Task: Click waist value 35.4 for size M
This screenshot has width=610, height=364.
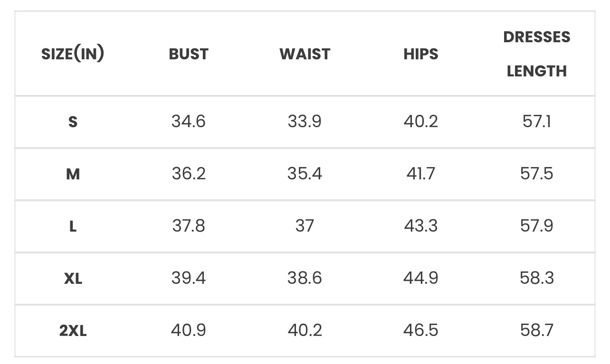Action: (x=305, y=174)
